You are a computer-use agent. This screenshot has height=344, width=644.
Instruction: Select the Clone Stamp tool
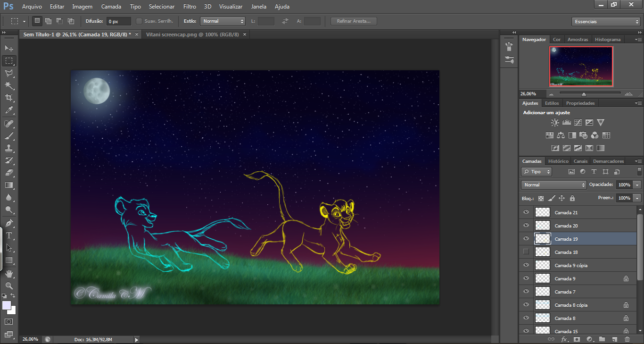pyautogui.click(x=9, y=148)
